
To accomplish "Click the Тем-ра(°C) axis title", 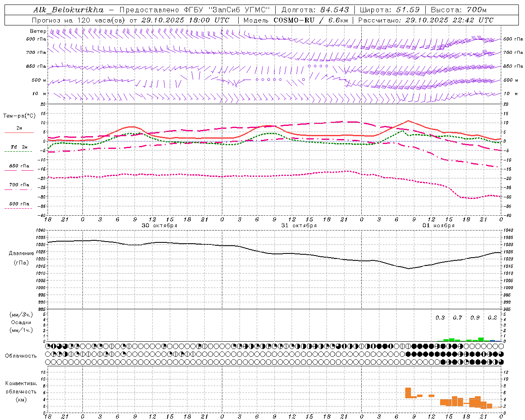I will click(19, 116).
